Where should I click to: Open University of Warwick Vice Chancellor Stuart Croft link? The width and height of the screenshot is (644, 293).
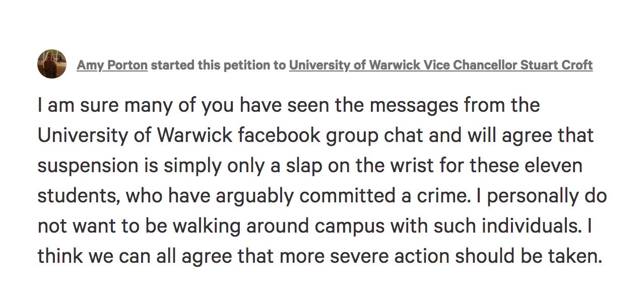[441, 65]
